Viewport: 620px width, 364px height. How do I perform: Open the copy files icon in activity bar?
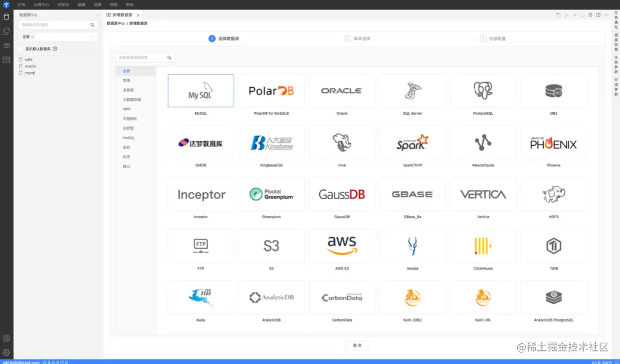(x=6, y=31)
